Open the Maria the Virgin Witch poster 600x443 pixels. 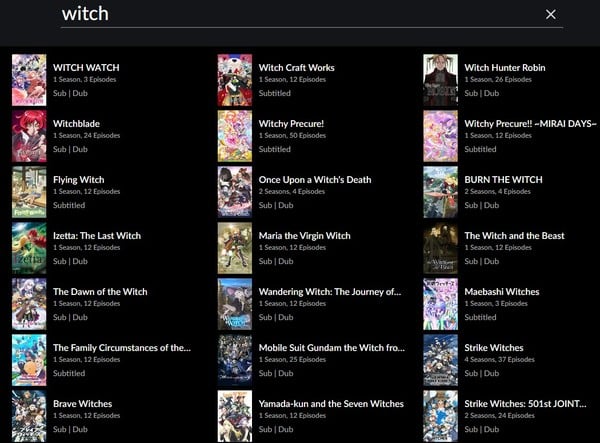coord(235,248)
